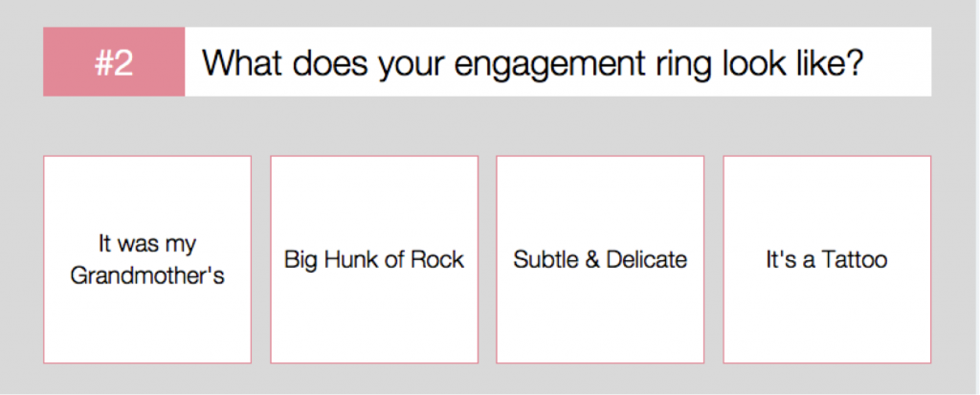The image size is (980, 395).
Task: Answer that the ring is a big rock
Action: point(374,259)
